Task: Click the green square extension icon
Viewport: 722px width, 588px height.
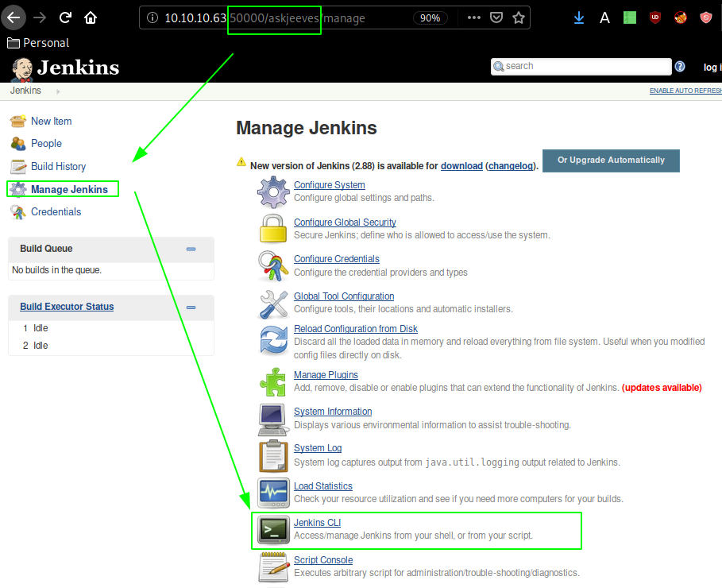Action: pyautogui.click(x=629, y=17)
